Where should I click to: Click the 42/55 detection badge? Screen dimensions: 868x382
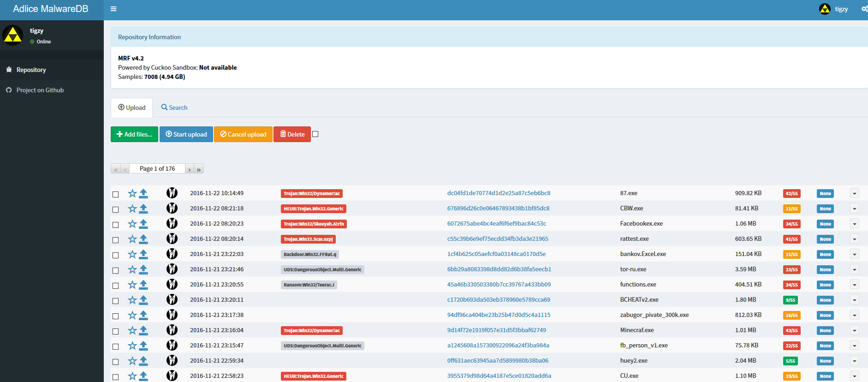(x=791, y=194)
